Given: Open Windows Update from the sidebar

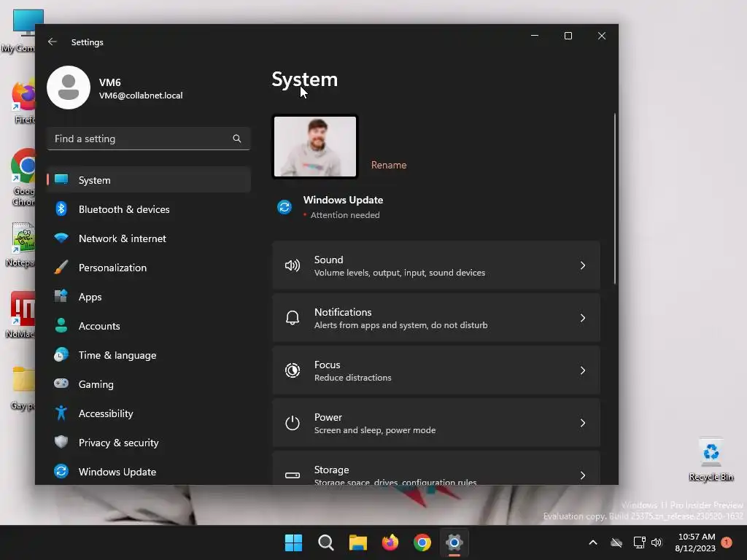Looking at the screenshot, I should tap(149, 472).
